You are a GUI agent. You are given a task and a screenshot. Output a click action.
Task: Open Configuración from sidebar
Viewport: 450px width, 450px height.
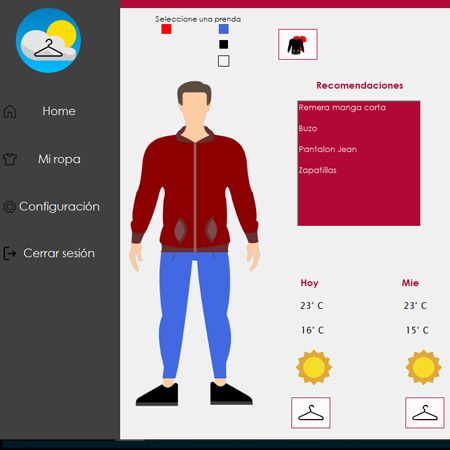tap(59, 207)
